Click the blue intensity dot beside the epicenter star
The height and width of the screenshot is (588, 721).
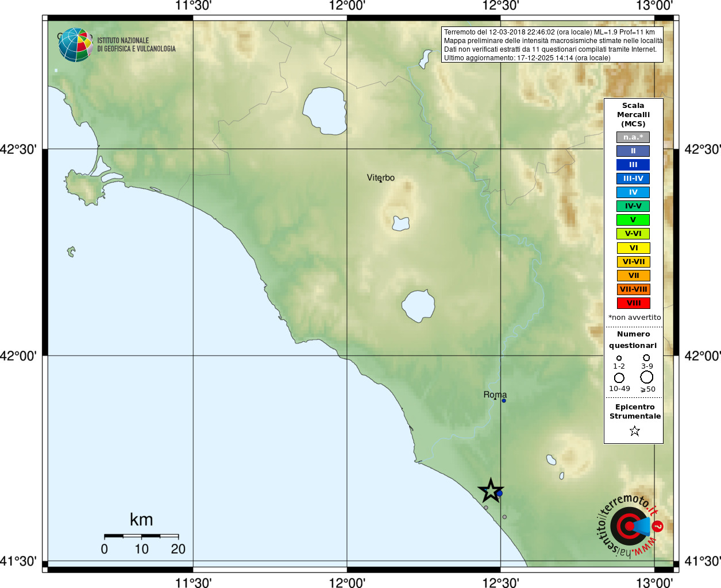pyautogui.click(x=499, y=493)
